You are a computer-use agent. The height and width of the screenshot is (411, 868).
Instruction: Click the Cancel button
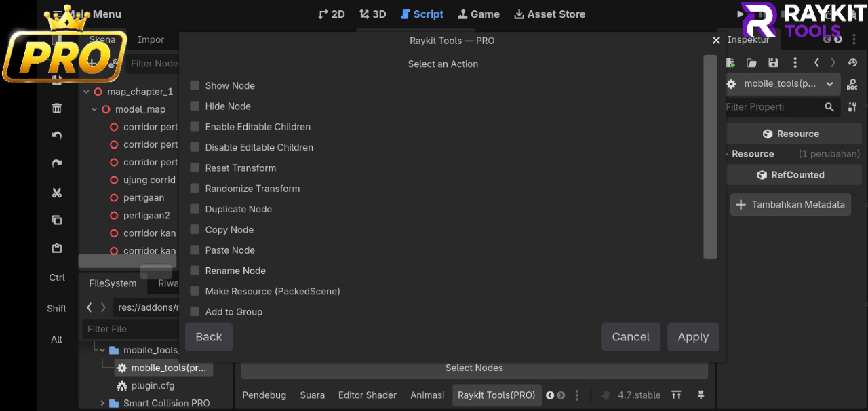631,337
